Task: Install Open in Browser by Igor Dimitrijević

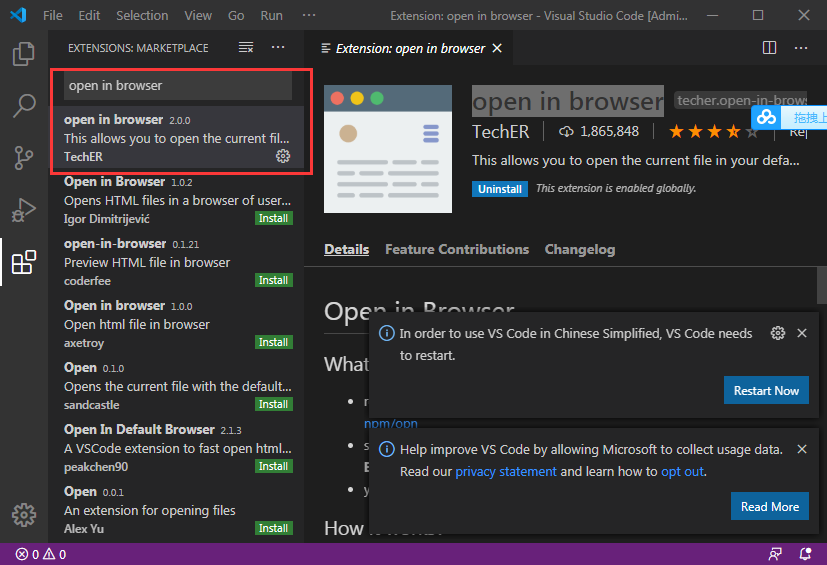Action: pos(273,218)
